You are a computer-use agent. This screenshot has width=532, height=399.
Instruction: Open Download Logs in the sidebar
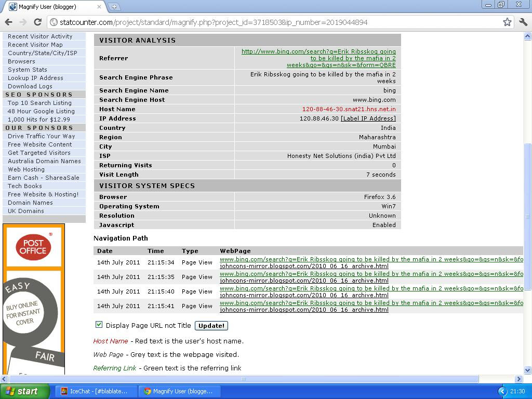click(30, 86)
